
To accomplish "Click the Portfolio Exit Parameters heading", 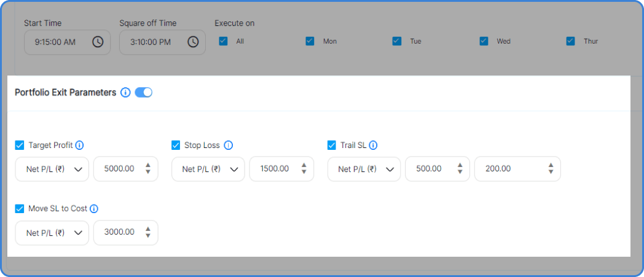I will [x=66, y=93].
